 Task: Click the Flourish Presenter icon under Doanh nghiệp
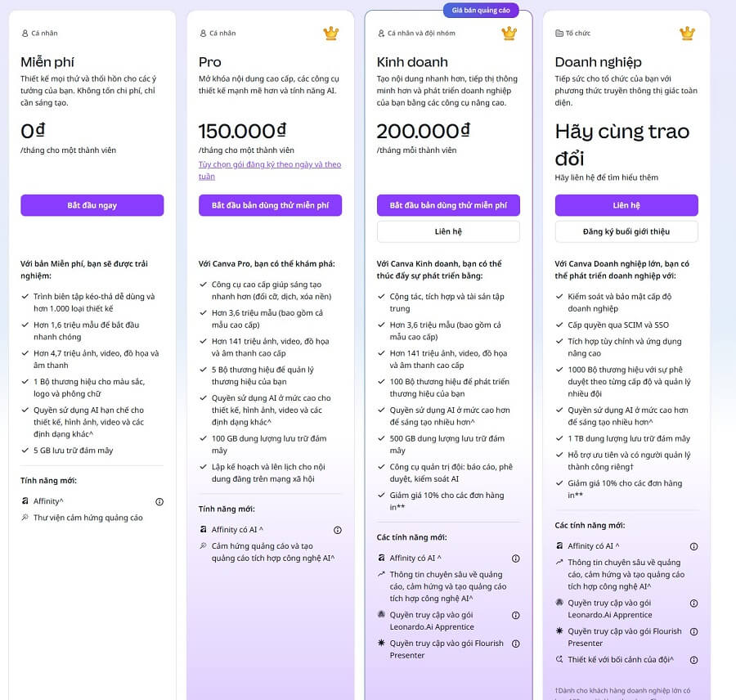[x=559, y=631]
